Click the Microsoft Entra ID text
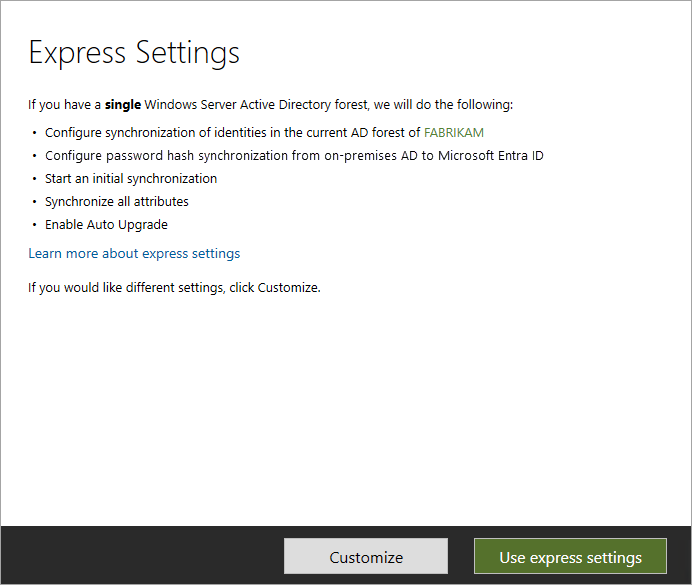Screen dimensions: 692x585 point(491,155)
